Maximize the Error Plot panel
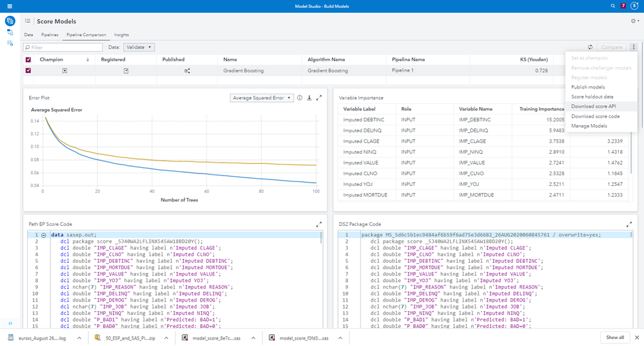The height and width of the screenshot is (346, 644). 318,98
